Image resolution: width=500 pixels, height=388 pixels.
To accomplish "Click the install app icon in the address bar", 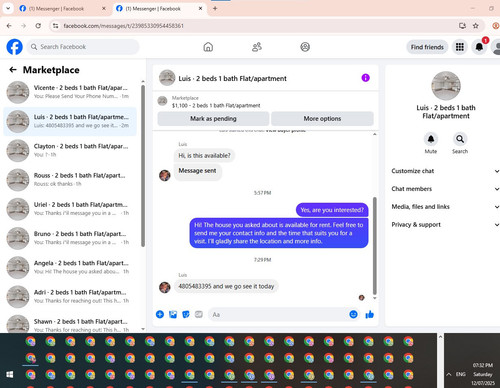I will click(x=462, y=26).
